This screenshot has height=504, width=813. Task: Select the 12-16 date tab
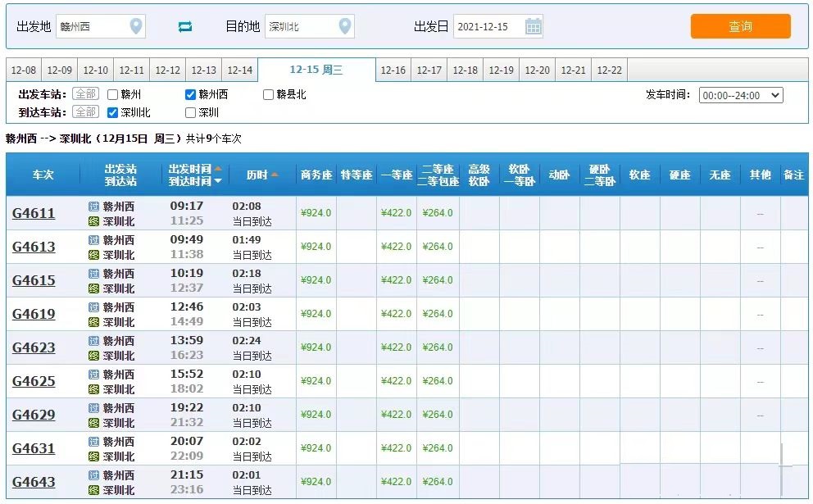coord(393,70)
